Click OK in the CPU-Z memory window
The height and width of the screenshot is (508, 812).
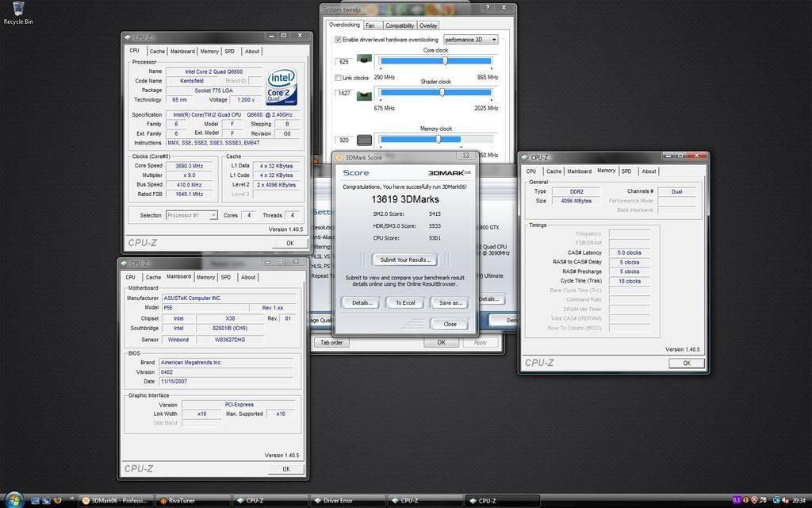tap(687, 364)
